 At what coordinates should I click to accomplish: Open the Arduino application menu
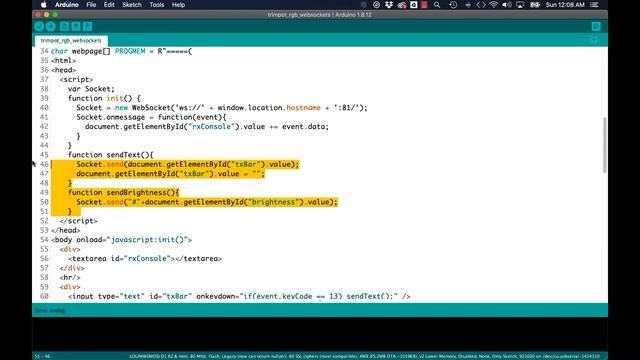[x=67, y=5]
